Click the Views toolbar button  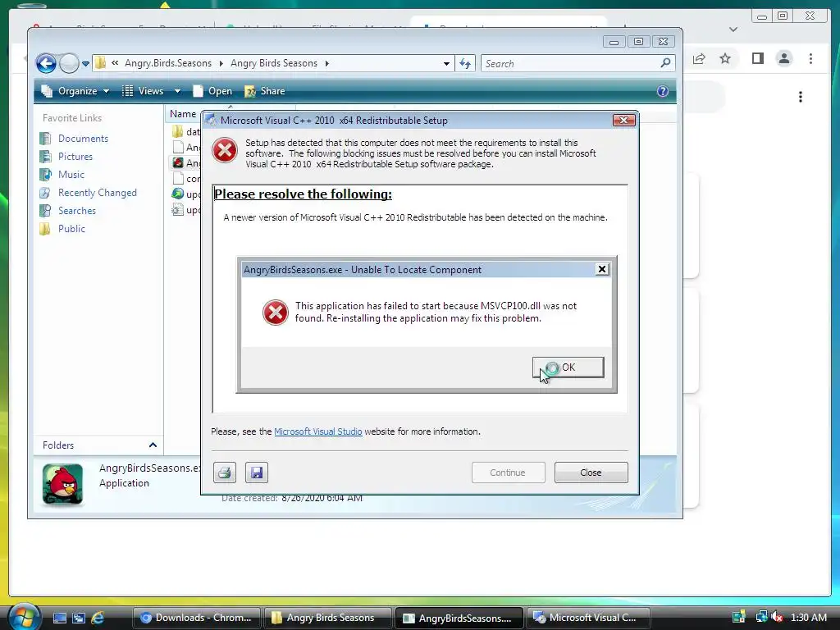(x=143, y=91)
